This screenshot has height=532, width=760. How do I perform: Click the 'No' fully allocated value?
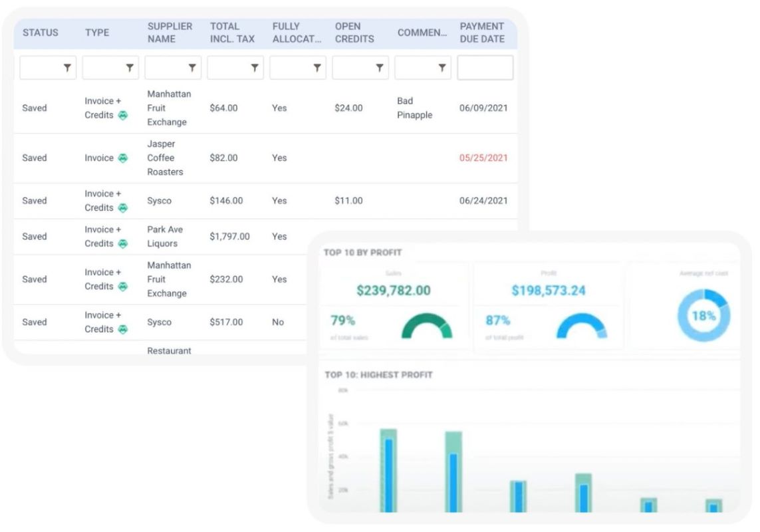[278, 323]
